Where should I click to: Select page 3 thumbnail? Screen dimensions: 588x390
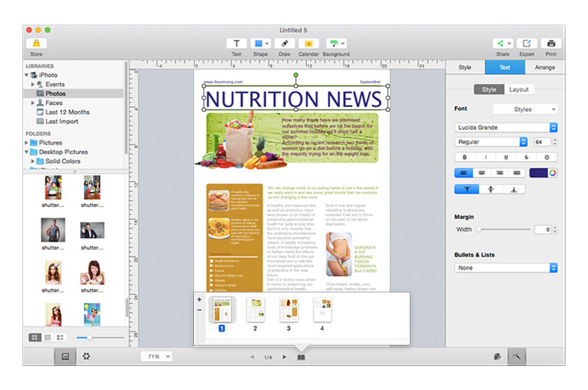point(288,310)
